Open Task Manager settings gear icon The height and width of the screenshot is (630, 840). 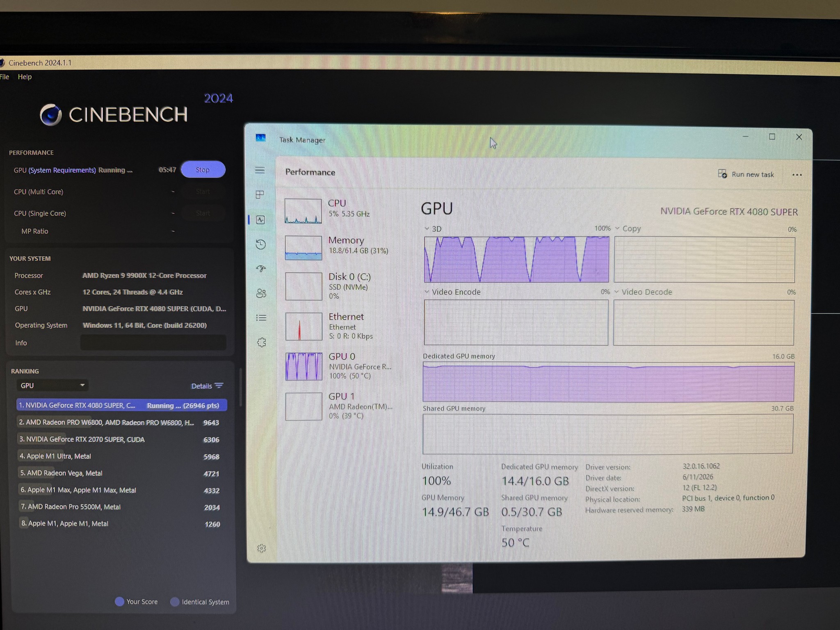261,548
